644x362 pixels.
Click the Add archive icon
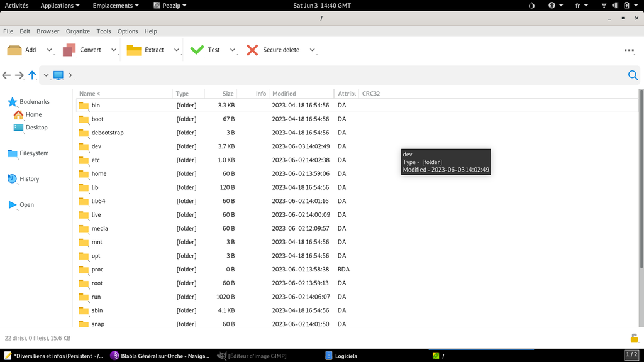coord(14,50)
